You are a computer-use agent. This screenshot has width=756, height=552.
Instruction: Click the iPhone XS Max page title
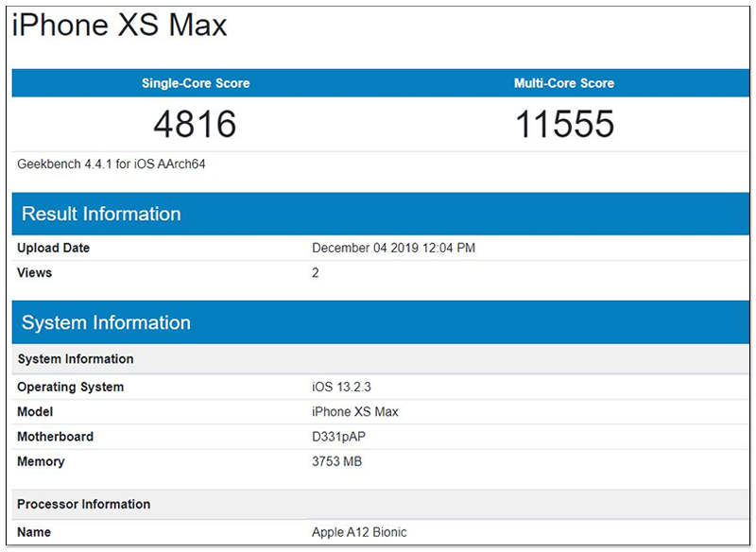[119, 26]
